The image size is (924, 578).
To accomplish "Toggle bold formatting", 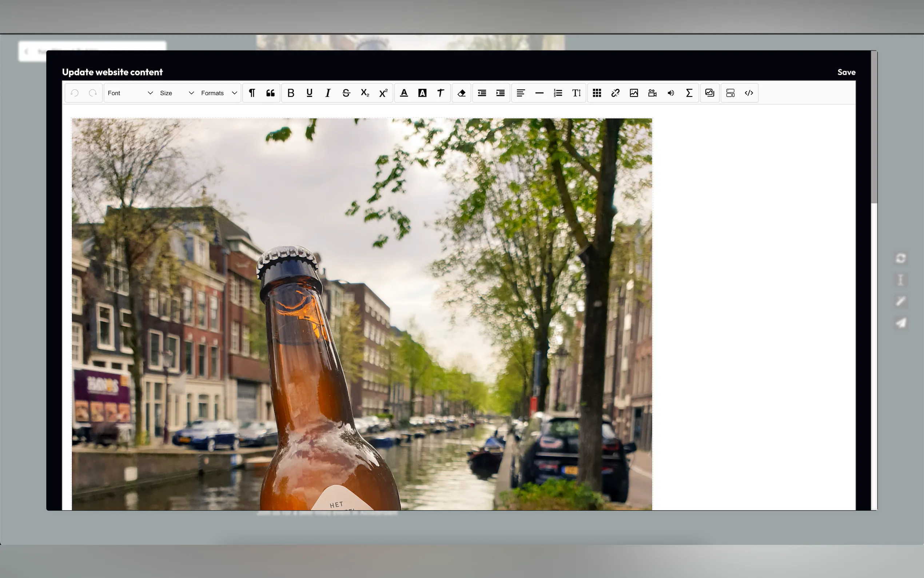I will (291, 93).
